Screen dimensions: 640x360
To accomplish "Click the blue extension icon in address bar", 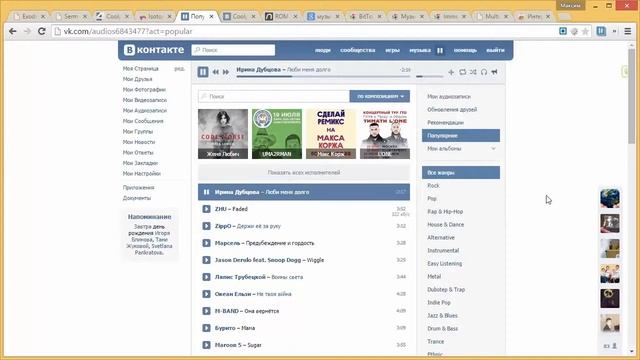I will click(x=563, y=31).
